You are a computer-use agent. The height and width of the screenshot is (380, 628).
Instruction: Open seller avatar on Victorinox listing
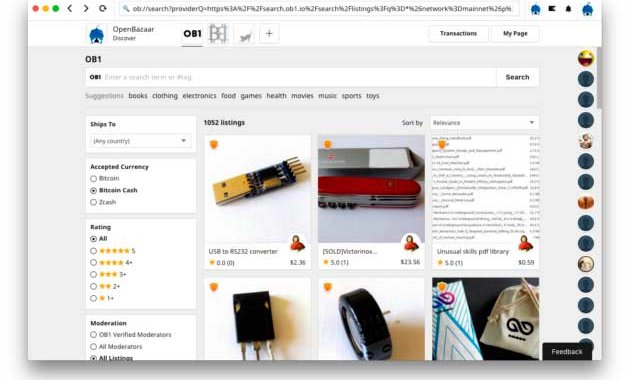411,243
